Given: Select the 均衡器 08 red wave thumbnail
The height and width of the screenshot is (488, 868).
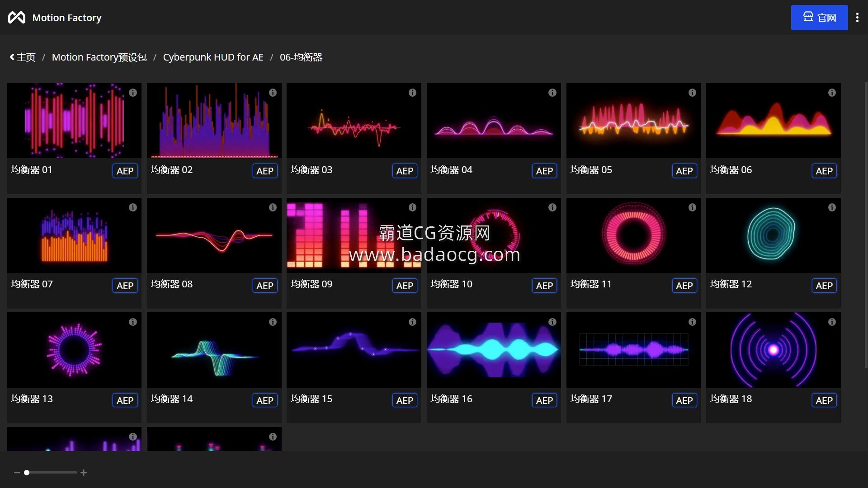Looking at the screenshot, I should tap(214, 235).
